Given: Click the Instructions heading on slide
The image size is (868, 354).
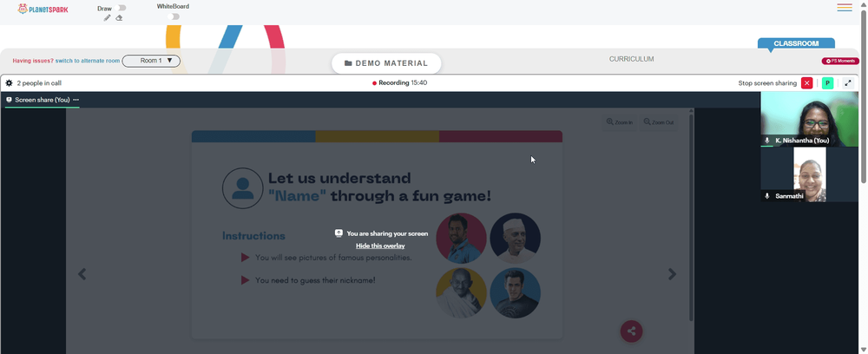Looking at the screenshot, I should [x=253, y=236].
